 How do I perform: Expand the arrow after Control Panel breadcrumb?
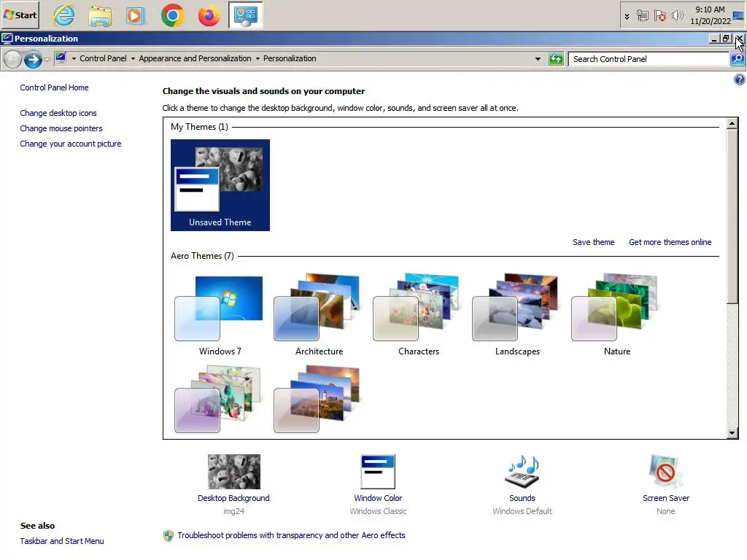133,58
